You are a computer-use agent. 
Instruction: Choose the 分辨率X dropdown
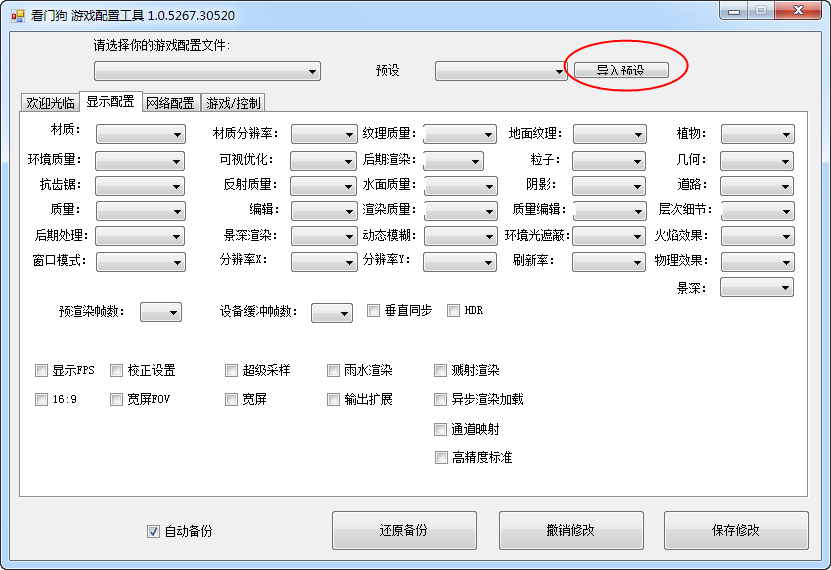tap(324, 262)
